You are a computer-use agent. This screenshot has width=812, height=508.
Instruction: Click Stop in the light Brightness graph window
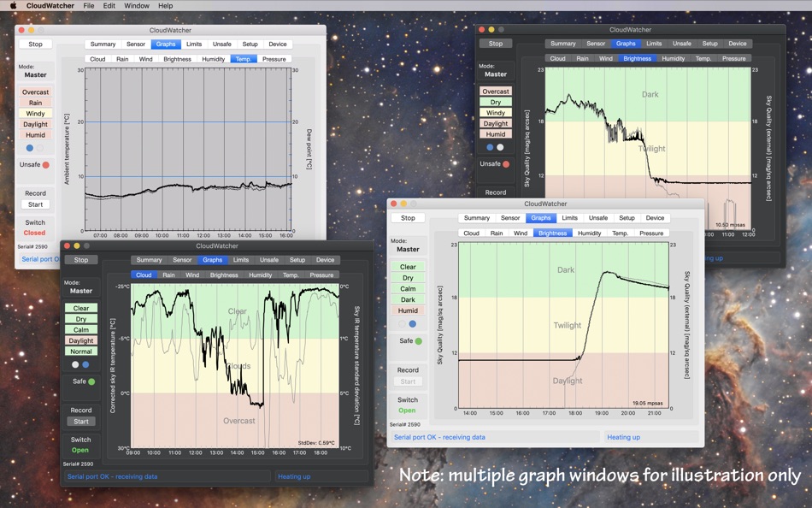(x=408, y=218)
